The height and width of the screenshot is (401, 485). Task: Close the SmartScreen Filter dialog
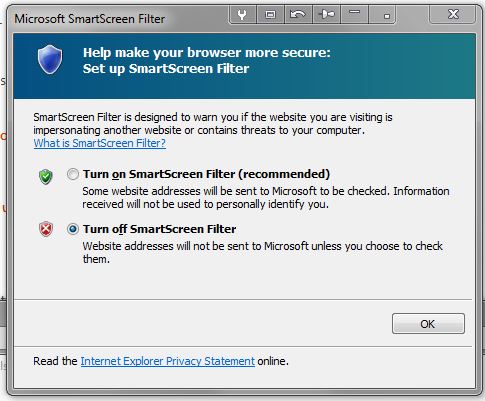(x=453, y=14)
